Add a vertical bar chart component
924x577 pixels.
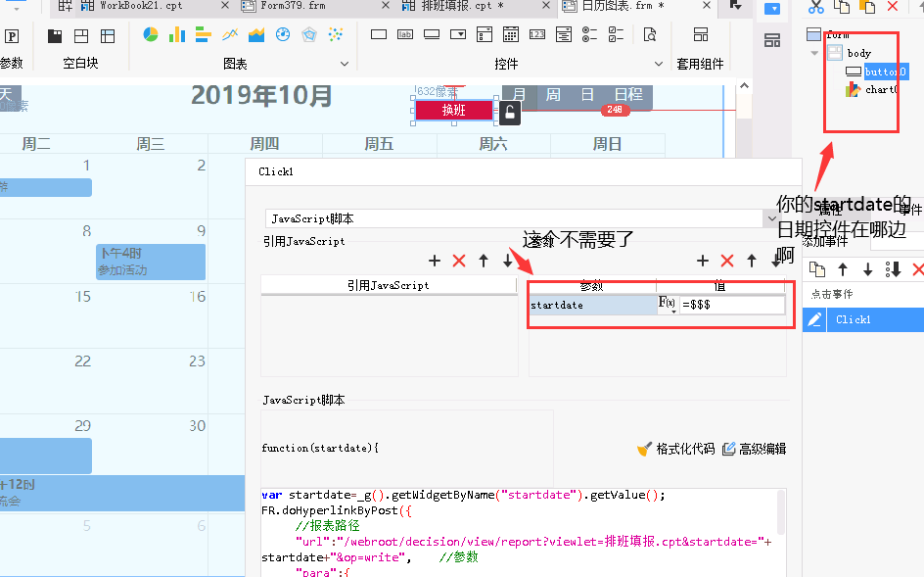(x=177, y=35)
